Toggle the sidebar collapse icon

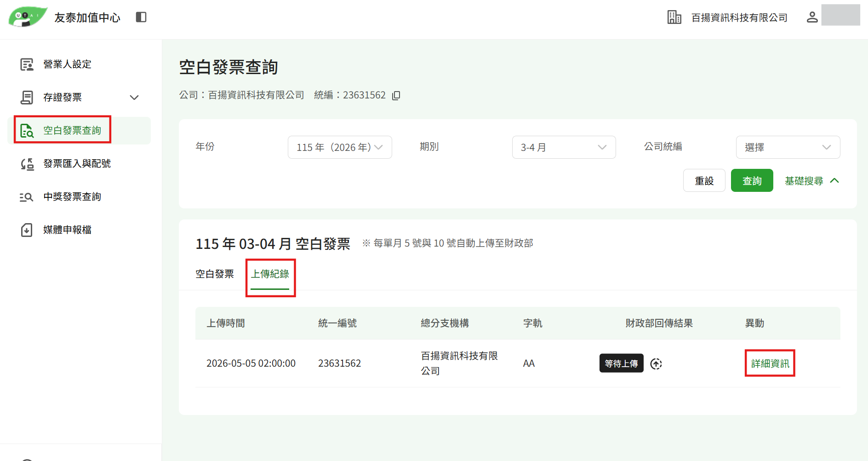141,17
